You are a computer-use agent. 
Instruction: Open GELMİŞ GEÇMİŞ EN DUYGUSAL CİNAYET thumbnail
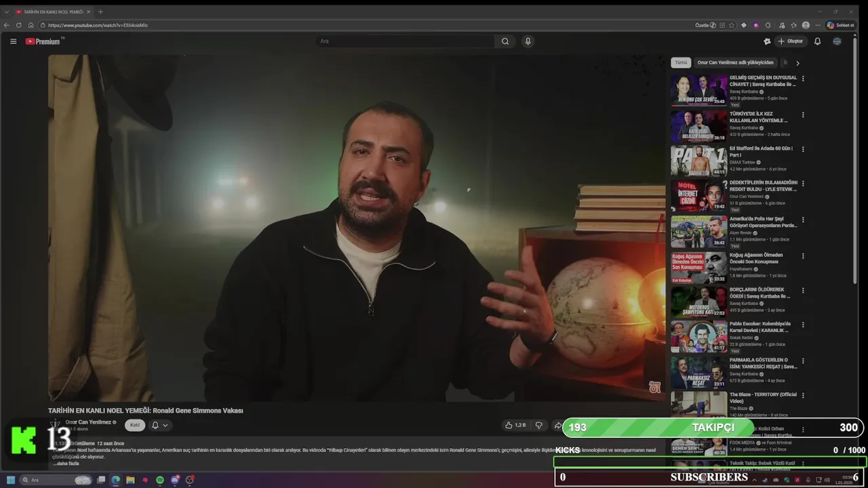point(698,90)
